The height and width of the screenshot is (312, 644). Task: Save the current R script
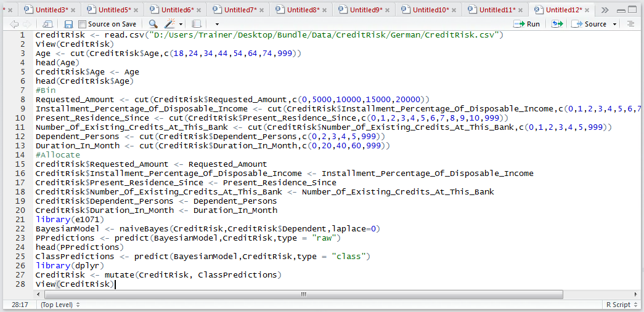tap(68, 24)
